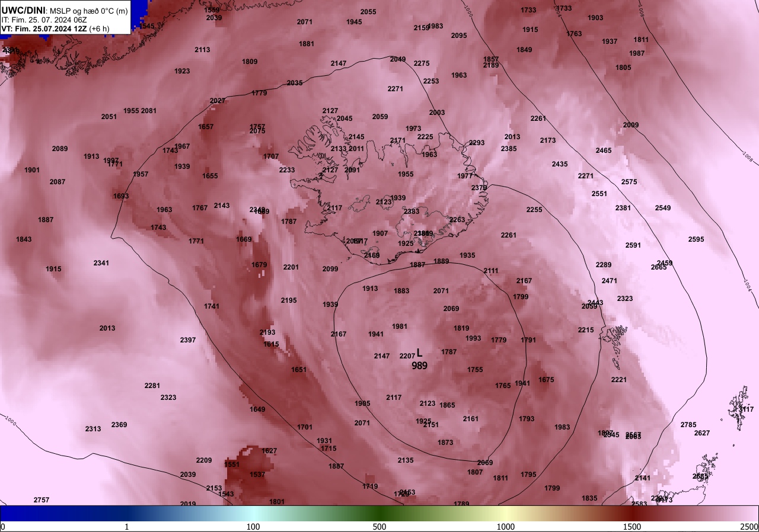This screenshot has height=532, width=759.
Task: Click the height value 2275
Action: 422,63
